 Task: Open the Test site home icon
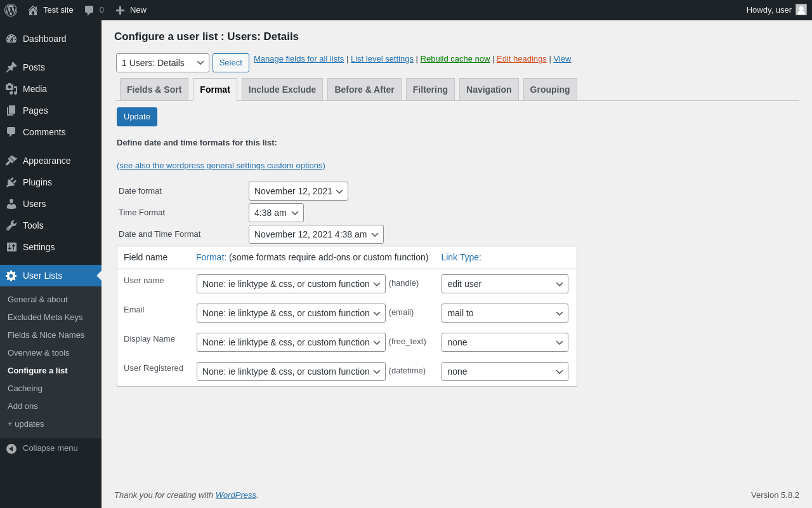click(33, 10)
